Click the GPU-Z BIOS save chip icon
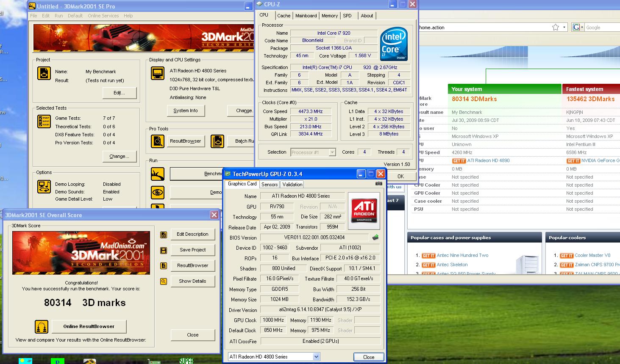The height and width of the screenshot is (364, 620). 375,237
